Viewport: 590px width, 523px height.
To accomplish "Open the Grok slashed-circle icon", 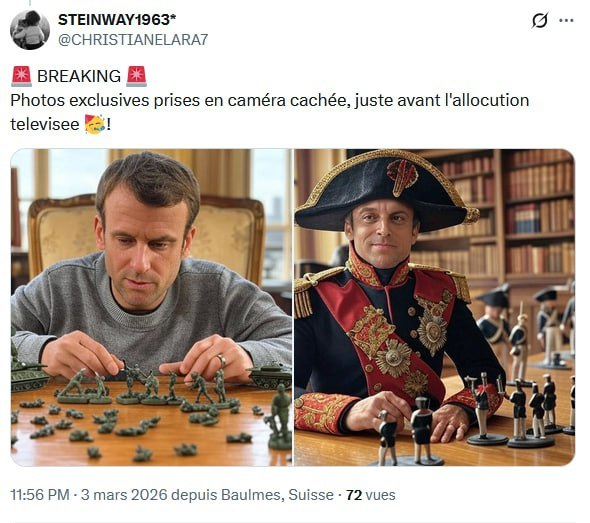I will point(540,20).
